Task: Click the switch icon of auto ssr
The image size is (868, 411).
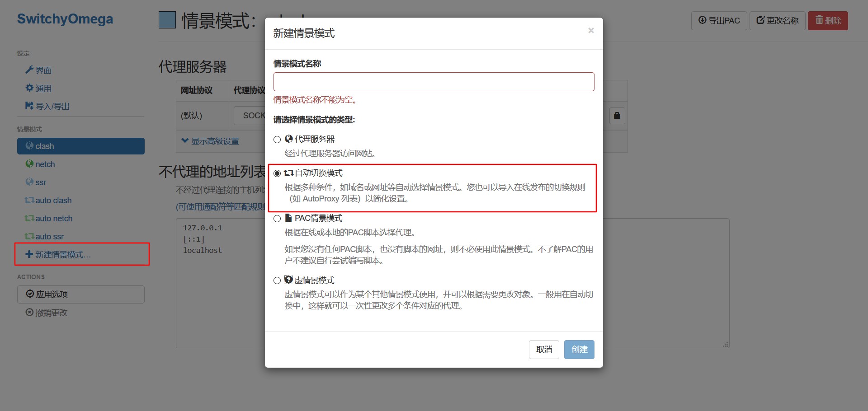Action: click(29, 236)
